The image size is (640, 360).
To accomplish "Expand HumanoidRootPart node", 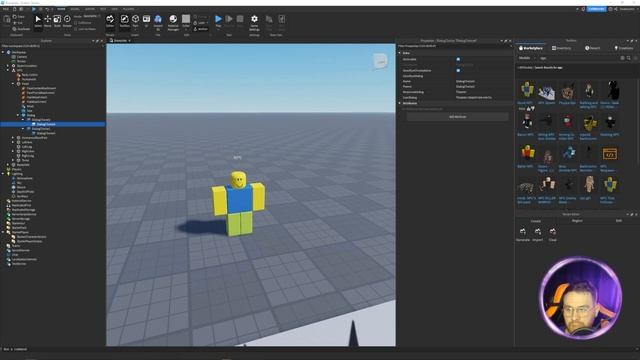I will [x=13, y=138].
